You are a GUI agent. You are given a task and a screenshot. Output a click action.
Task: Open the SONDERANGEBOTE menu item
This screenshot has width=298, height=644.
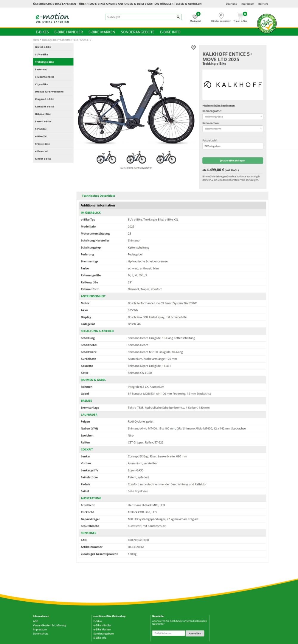pos(137,32)
